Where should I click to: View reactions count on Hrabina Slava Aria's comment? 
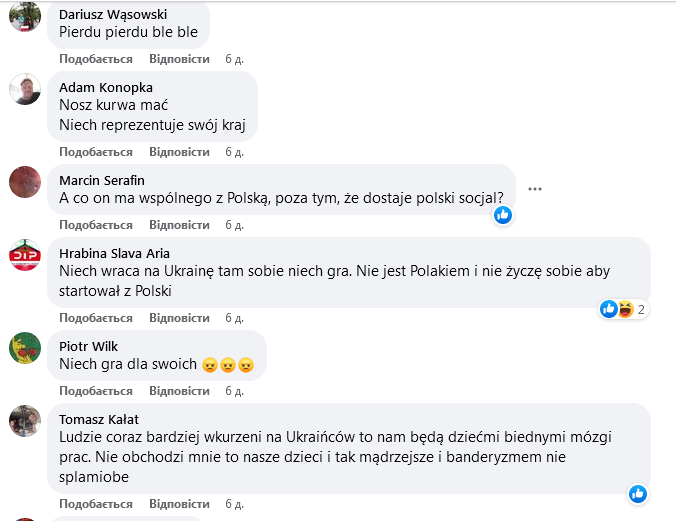tap(624, 309)
